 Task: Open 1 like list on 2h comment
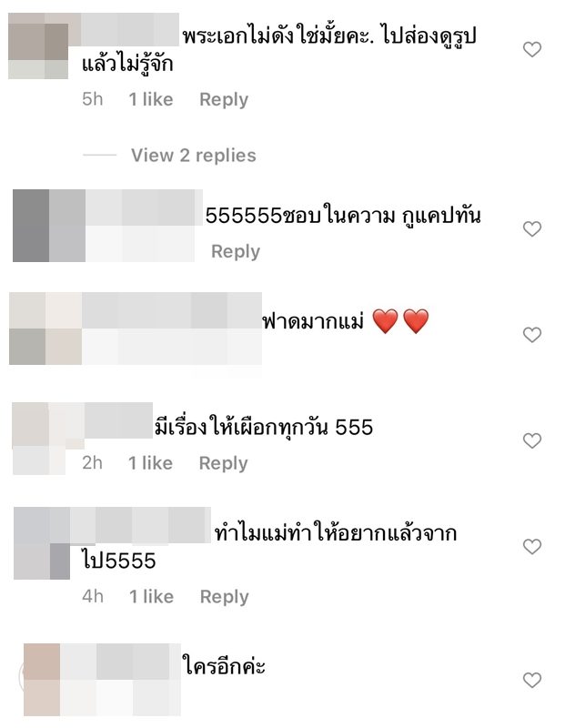click(x=150, y=463)
